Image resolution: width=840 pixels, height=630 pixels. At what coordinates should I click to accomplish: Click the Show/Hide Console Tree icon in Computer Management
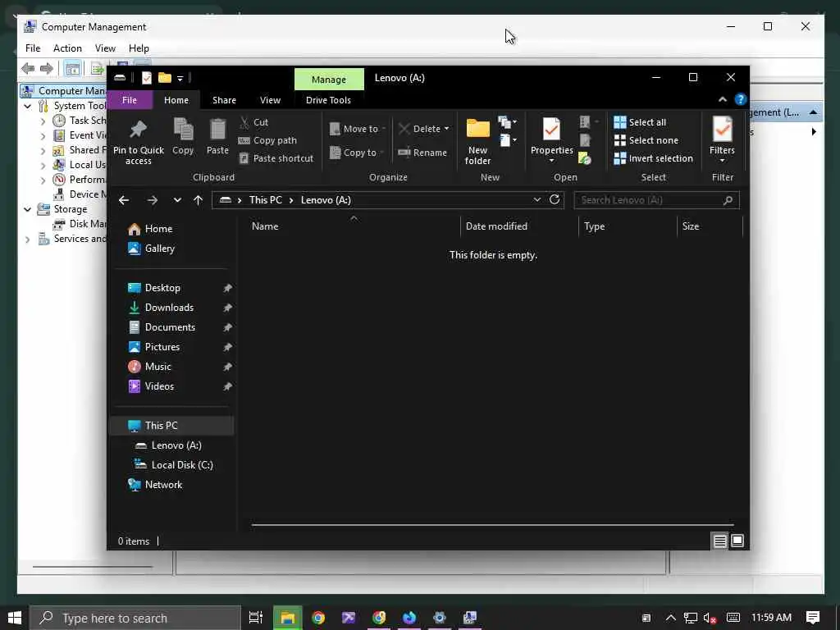(72, 69)
